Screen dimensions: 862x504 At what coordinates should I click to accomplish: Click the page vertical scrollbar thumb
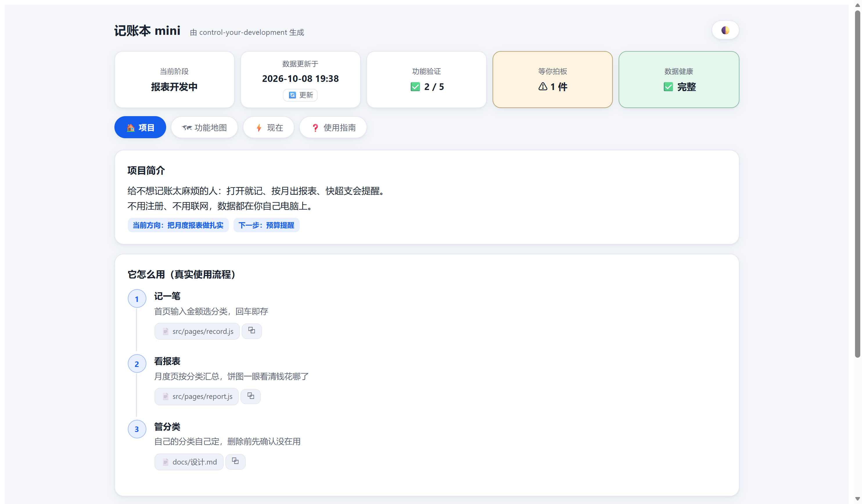pos(857,185)
